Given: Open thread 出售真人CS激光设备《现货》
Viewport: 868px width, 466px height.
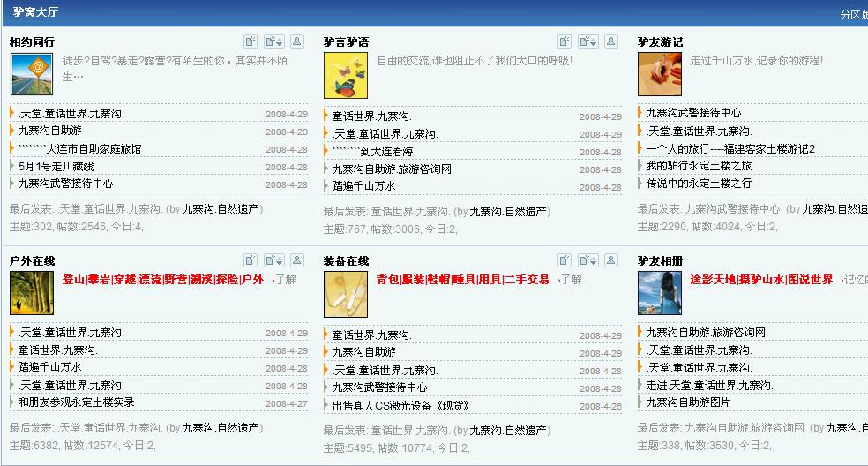Looking at the screenshot, I should click(400, 406).
